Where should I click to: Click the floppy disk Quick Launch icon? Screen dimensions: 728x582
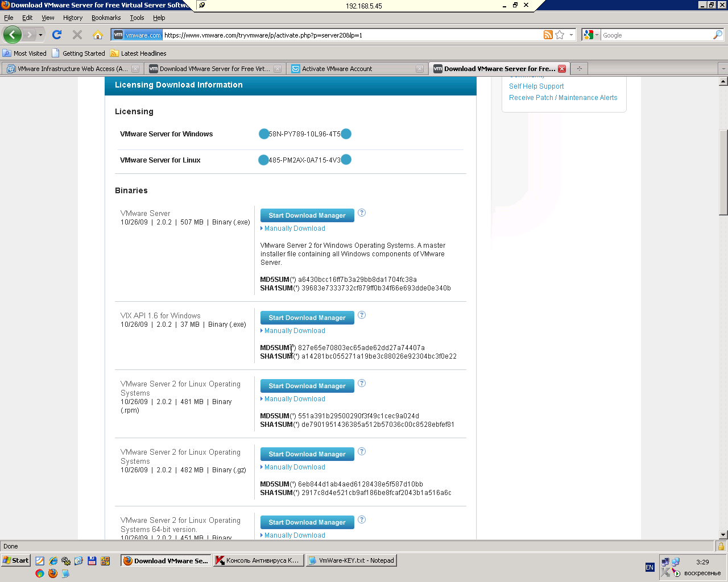[92, 561]
